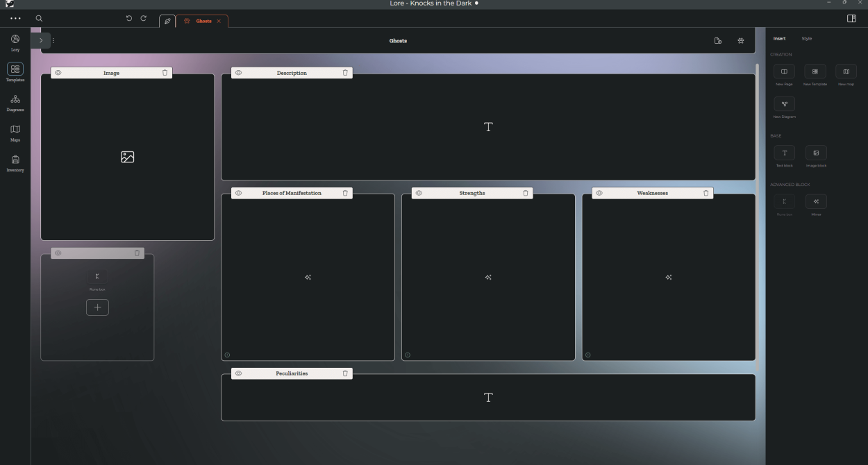This screenshot has width=868, height=465.
Task: Insert a new Text block
Action: [784, 153]
